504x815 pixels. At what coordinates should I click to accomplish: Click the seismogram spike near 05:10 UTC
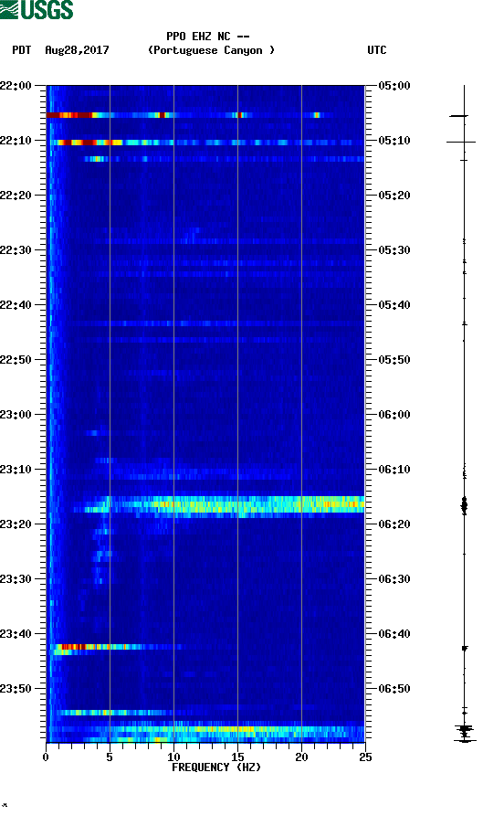point(461,142)
